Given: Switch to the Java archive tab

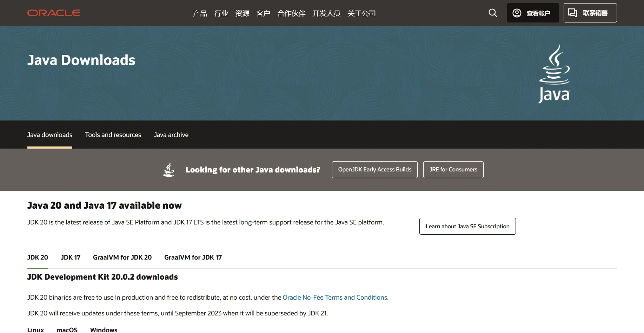Looking at the screenshot, I should pyautogui.click(x=171, y=135).
